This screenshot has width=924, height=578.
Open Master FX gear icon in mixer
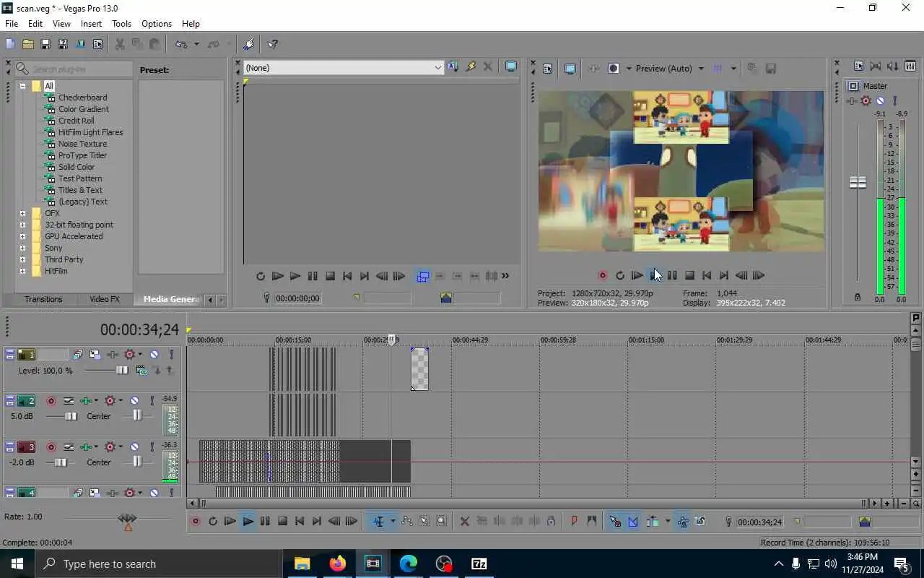(866, 101)
